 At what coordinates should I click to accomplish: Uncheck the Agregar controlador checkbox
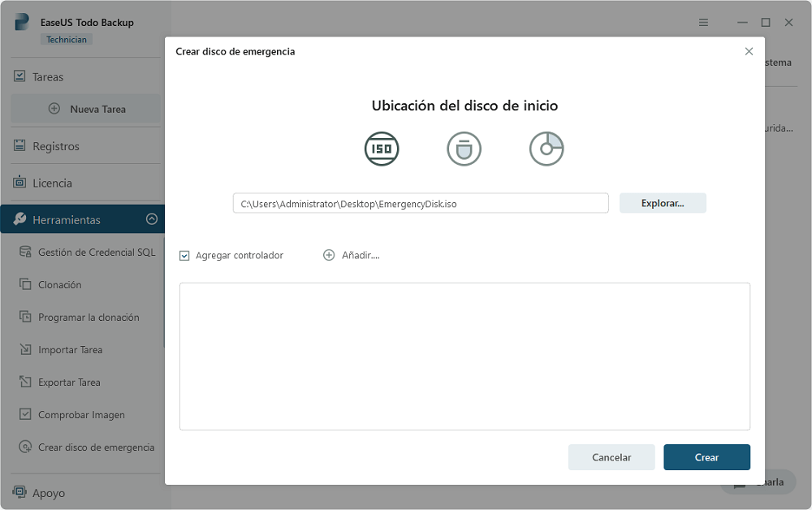(184, 255)
